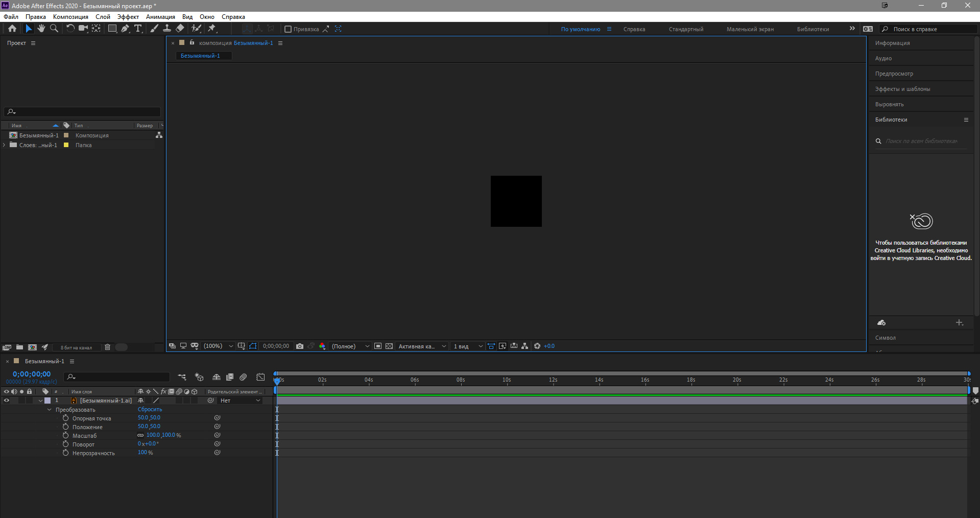Select the Clone Stamp tool
This screenshot has width=980, height=518.
(167, 29)
